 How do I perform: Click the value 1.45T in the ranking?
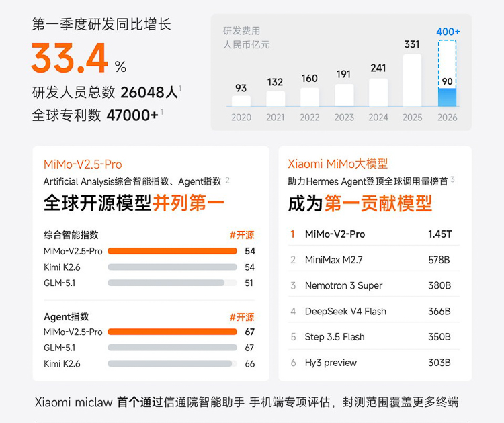tap(439, 234)
